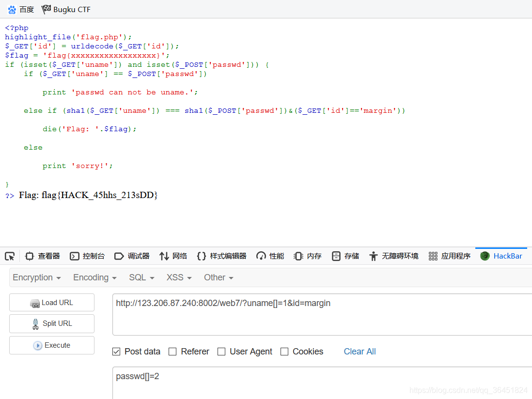
Task: Click the 存储 tab label
Action: tap(351, 256)
